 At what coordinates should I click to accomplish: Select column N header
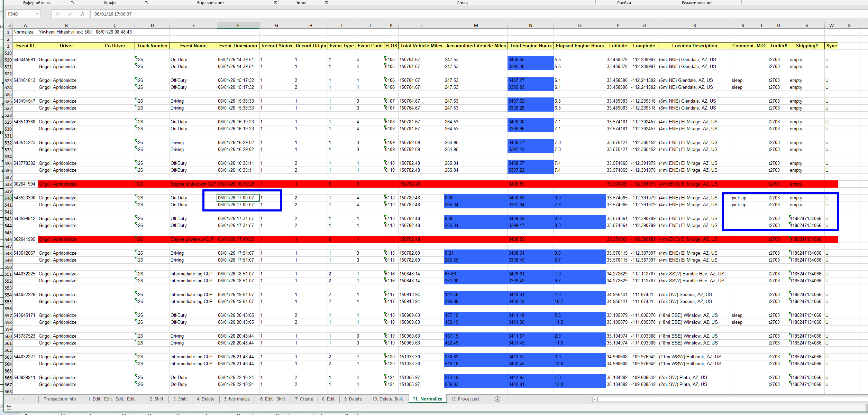click(x=530, y=25)
